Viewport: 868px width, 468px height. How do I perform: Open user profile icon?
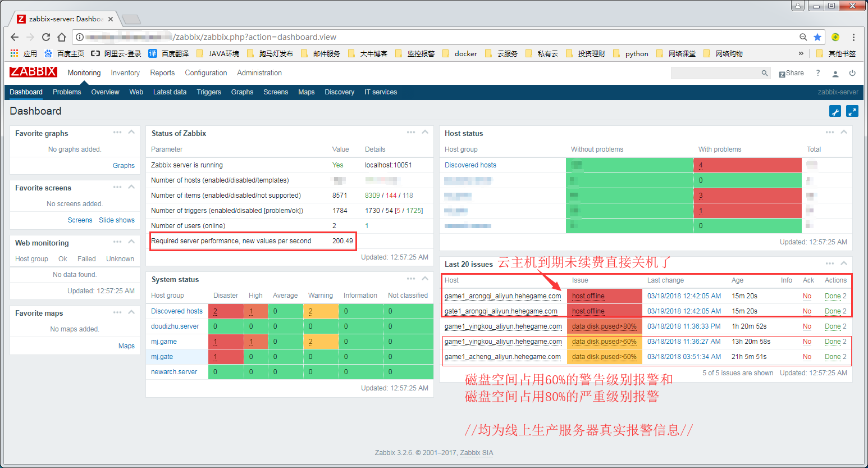[835, 74]
